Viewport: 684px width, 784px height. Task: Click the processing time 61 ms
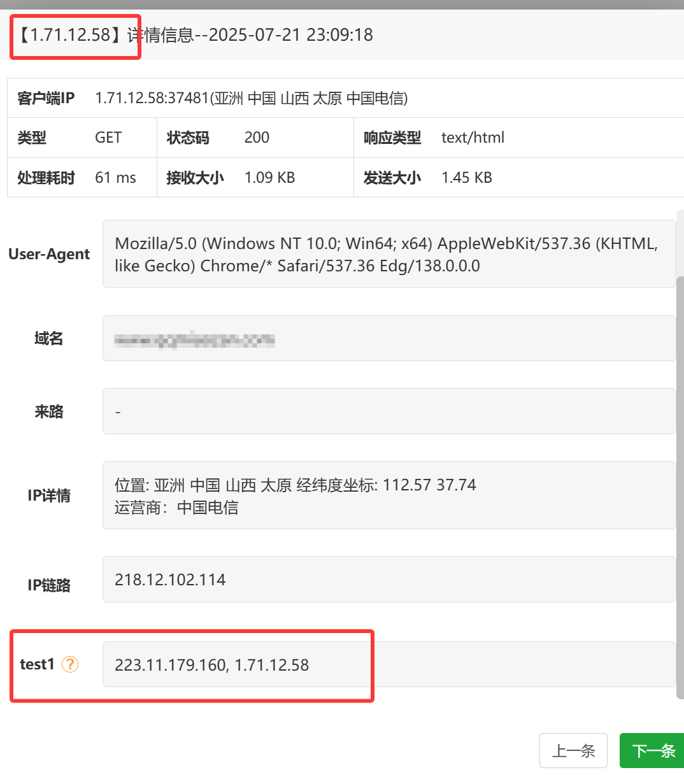pos(115,178)
